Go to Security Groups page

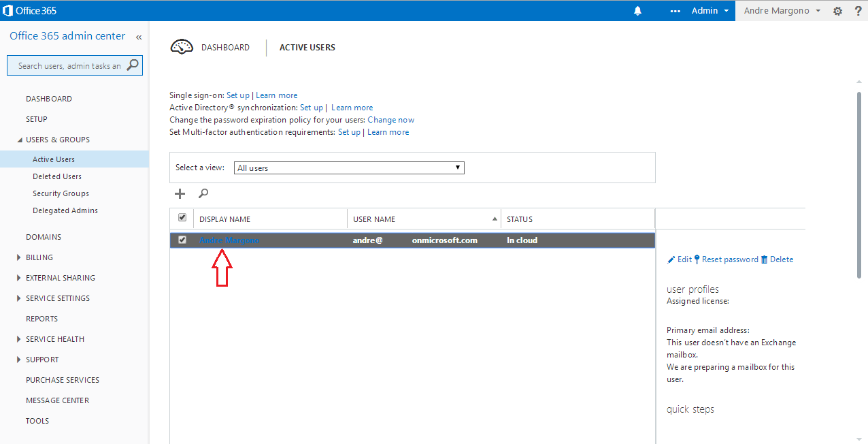(x=61, y=193)
